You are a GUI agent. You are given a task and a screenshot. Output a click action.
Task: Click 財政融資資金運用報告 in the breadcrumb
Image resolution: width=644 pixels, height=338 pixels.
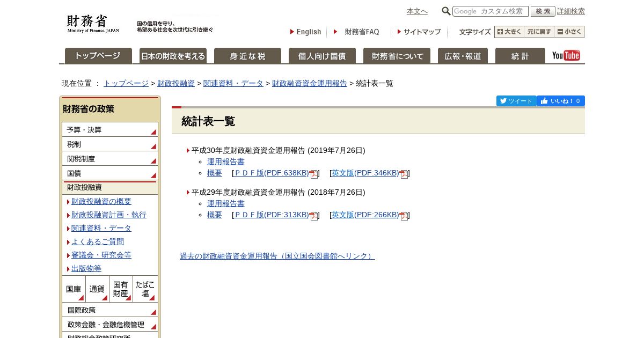point(310,83)
